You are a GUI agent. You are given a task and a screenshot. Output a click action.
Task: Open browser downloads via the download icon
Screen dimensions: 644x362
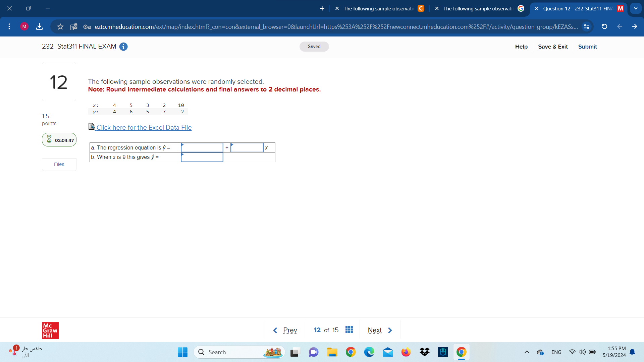pos(39,26)
